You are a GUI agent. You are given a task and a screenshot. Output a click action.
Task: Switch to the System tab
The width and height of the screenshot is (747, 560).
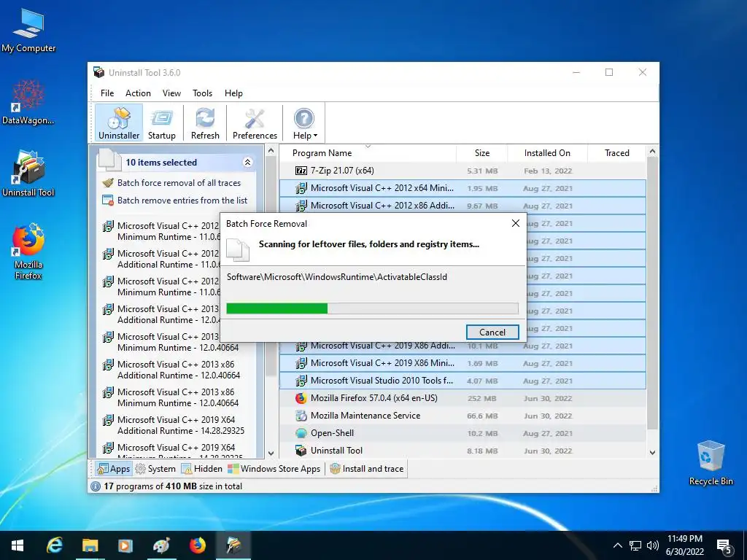pos(155,469)
